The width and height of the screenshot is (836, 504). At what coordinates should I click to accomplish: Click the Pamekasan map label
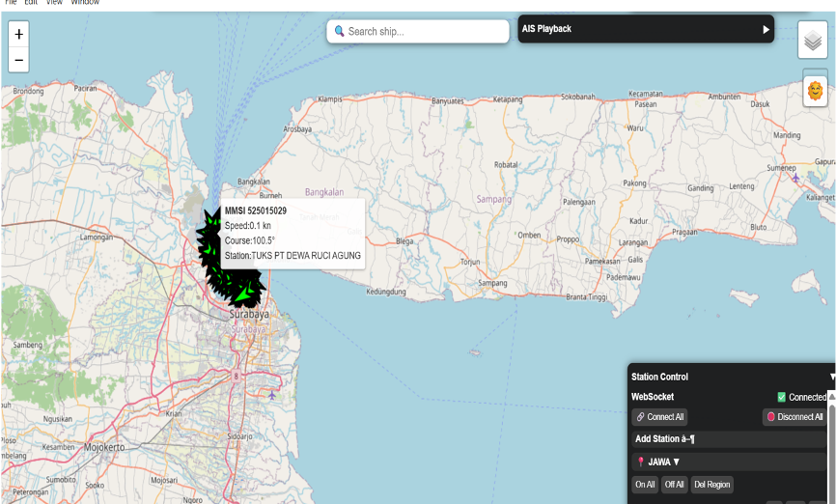tap(602, 262)
